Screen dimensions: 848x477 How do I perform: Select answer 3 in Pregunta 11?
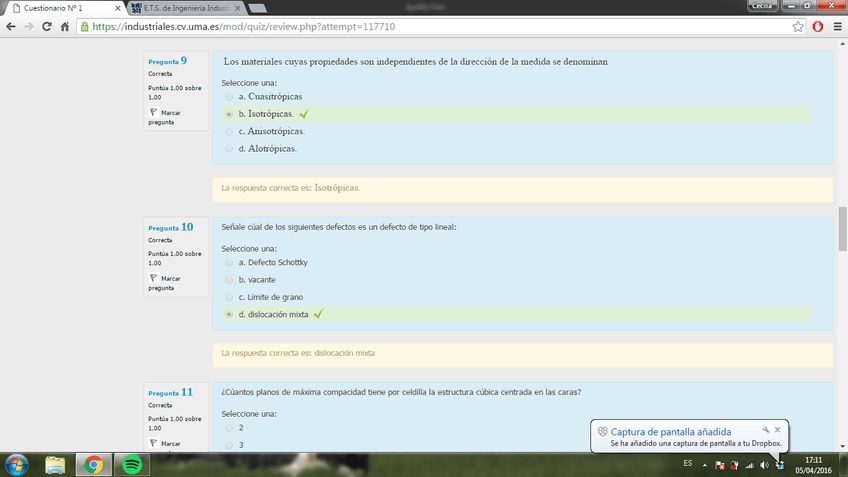coord(229,445)
